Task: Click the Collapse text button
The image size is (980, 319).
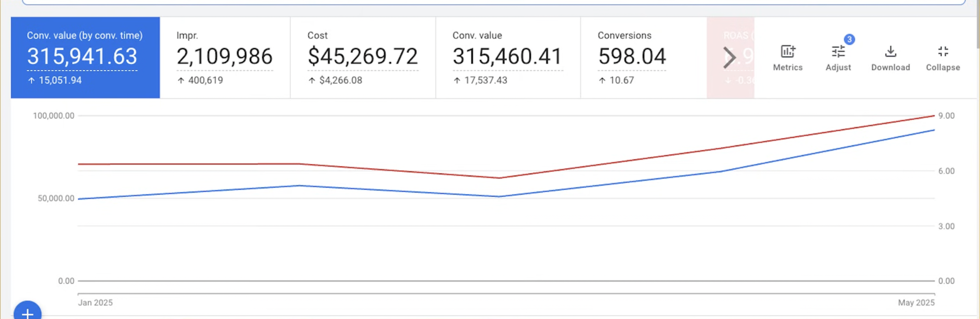Action: tap(943, 67)
